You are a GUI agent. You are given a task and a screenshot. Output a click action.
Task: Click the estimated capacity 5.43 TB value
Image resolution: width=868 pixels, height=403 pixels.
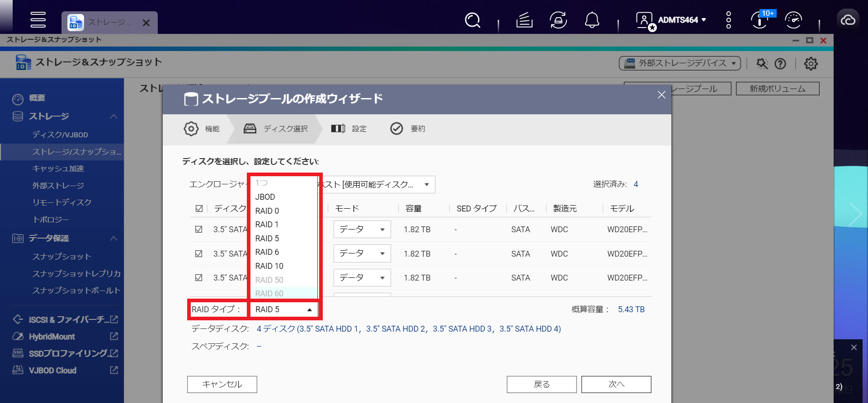(631, 309)
